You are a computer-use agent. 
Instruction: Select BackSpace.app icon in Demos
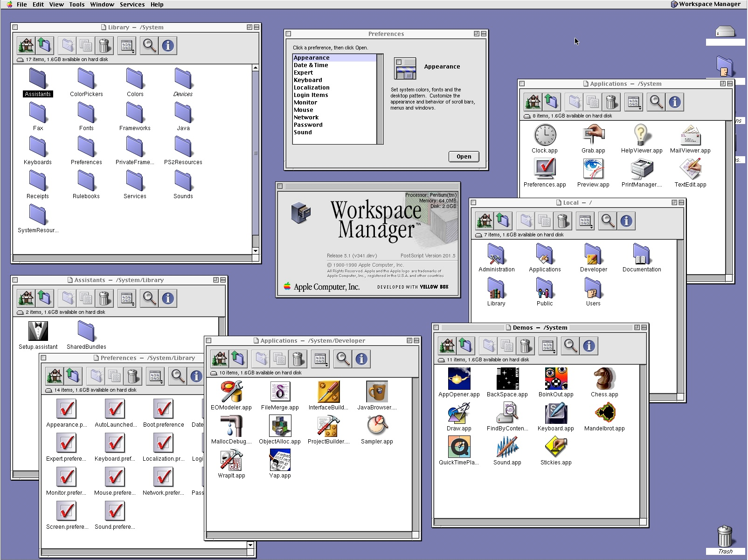(x=507, y=379)
